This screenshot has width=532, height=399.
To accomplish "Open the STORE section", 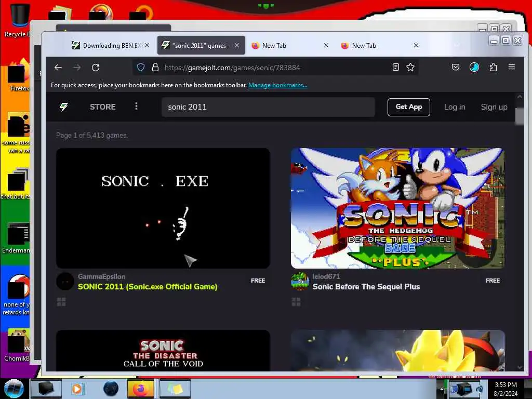I will (102, 107).
